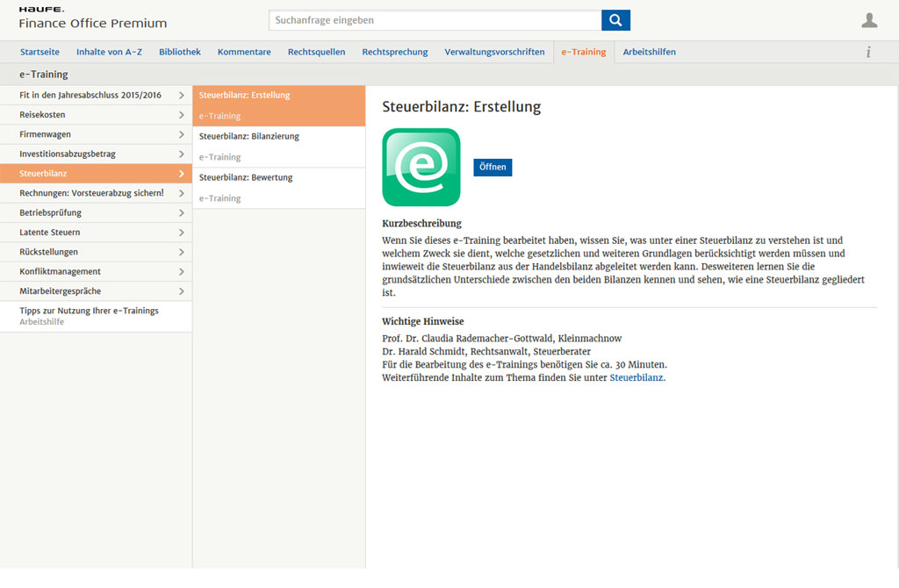Image resolution: width=899 pixels, height=588 pixels.
Task: Open the Arbeitshilfen tab
Action: [x=649, y=52]
